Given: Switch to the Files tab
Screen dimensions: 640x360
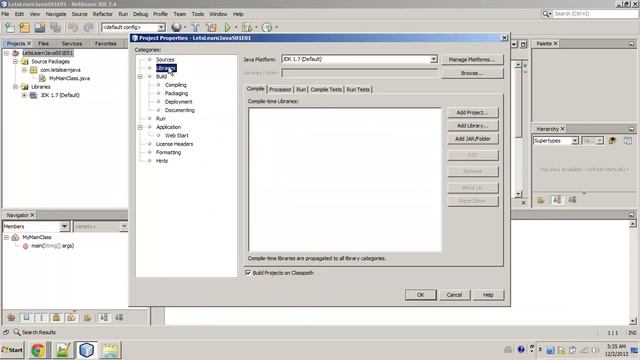Looking at the screenshot, I should 43,43.
